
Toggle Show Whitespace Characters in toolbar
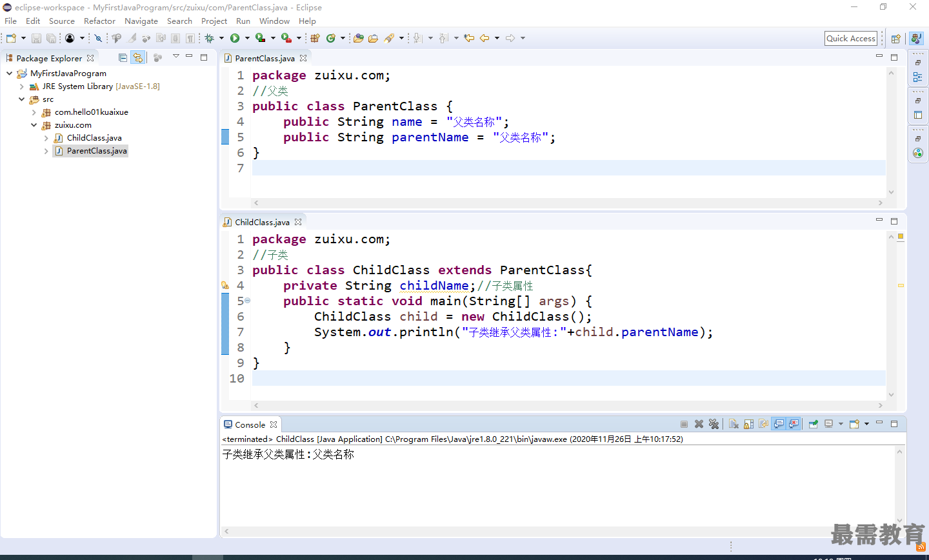(190, 38)
